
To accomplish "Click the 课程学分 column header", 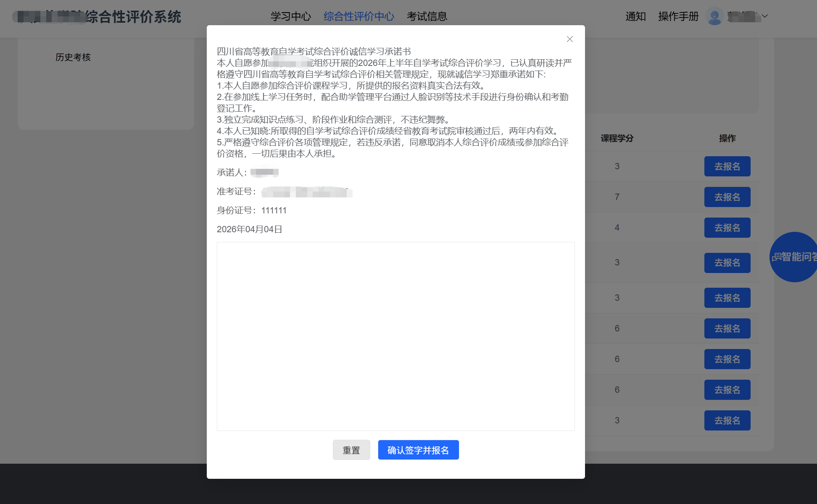I will (x=617, y=138).
